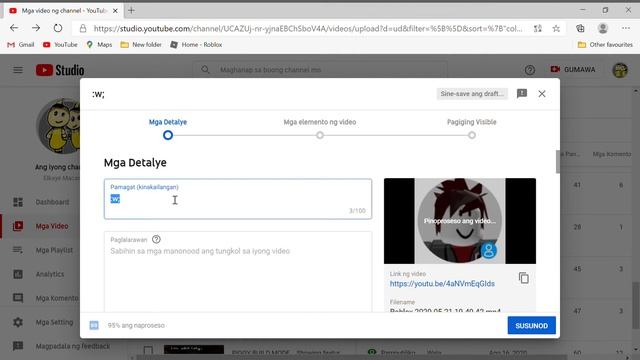Click the YouTube Studio logo

pos(60,70)
